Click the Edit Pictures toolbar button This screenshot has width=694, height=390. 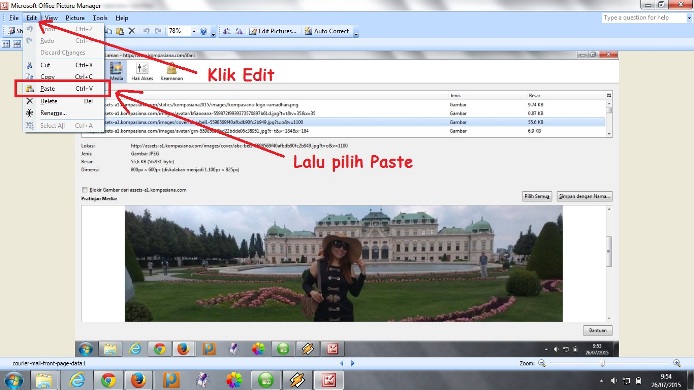click(272, 31)
